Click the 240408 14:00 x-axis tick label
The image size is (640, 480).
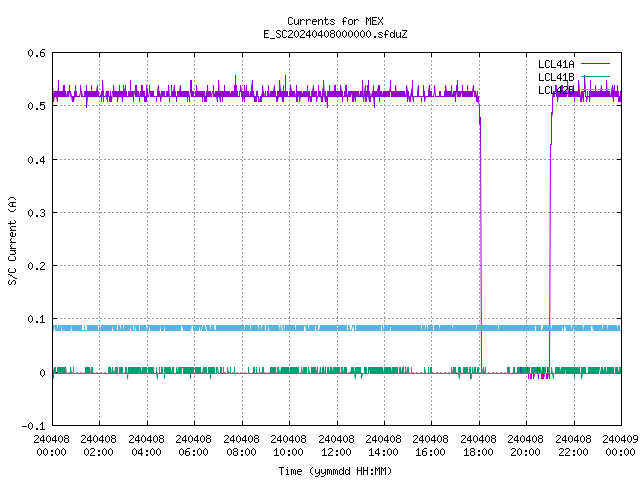[x=383, y=445]
